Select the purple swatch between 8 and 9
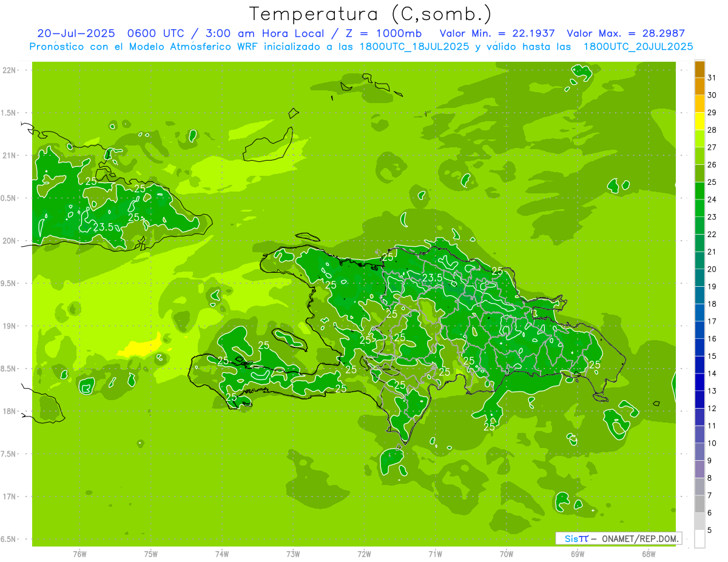 pos(699,470)
